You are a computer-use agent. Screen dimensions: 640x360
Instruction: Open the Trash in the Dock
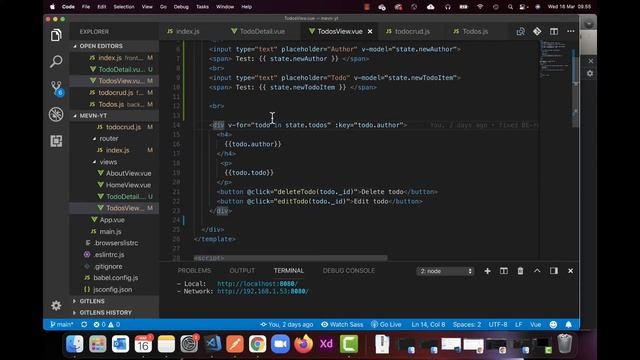[x=565, y=344]
